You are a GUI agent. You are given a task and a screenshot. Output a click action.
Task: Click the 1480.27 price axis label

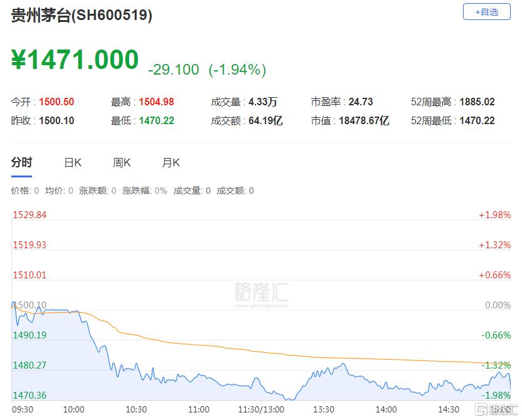point(29,365)
